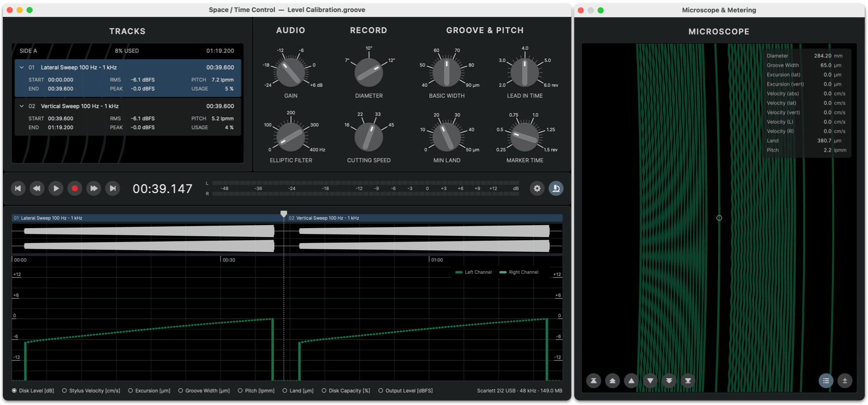Collapse track 02 Vertical Sweep details
The width and height of the screenshot is (868, 405).
coord(22,106)
